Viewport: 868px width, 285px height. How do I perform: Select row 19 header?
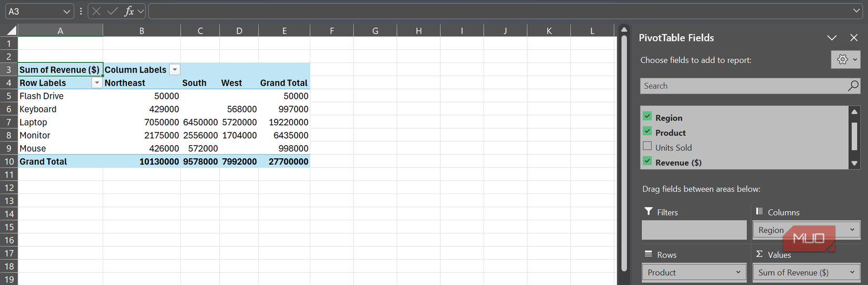point(9,279)
